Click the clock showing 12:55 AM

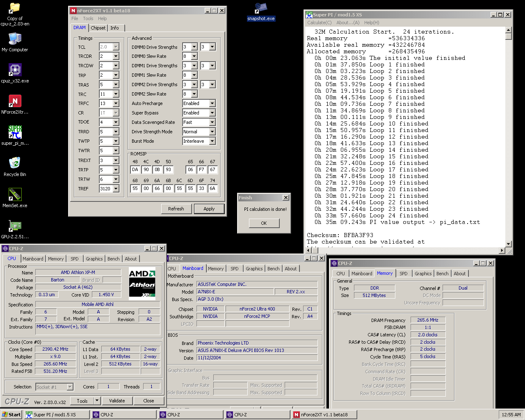[511, 415]
